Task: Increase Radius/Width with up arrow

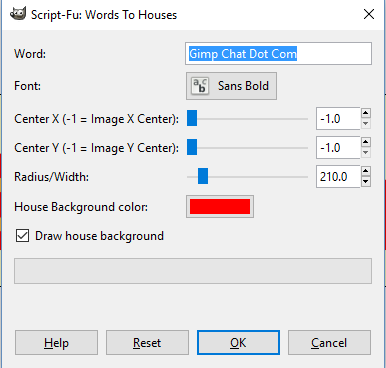Action: pyautogui.click(x=366, y=171)
